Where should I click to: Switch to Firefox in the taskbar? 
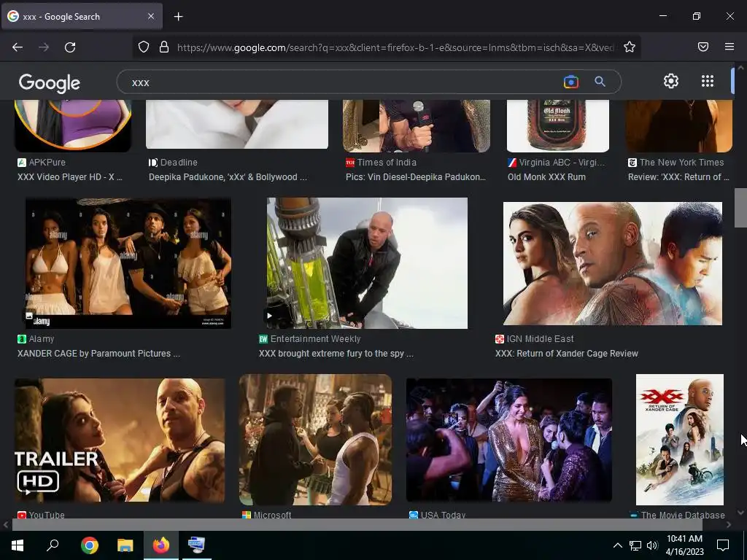(x=161, y=545)
